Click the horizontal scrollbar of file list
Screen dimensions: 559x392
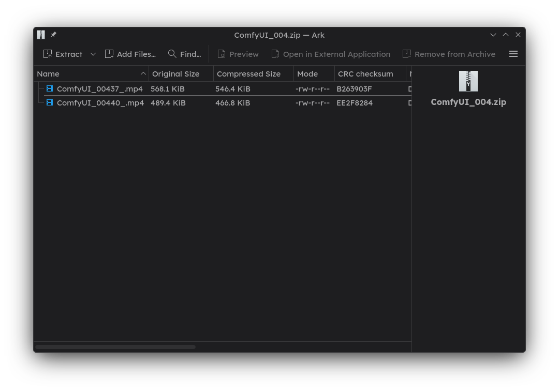pos(115,347)
